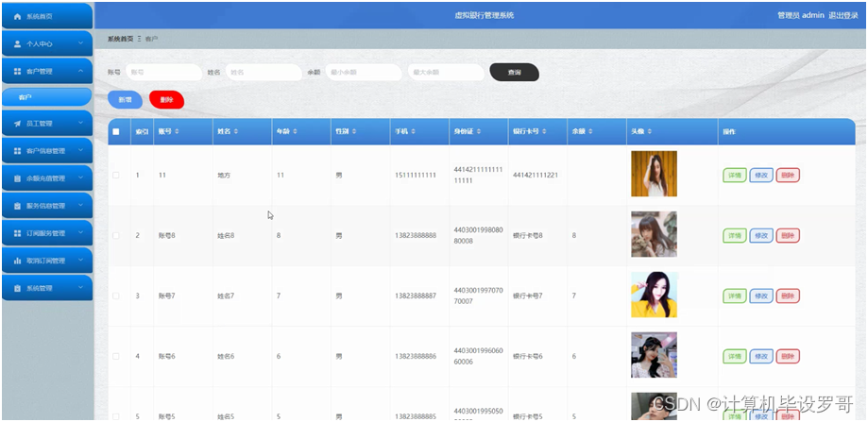This screenshot has width=868, height=422.
Task: Click 修改 for the 账号6 row
Action: pyautogui.click(x=761, y=357)
